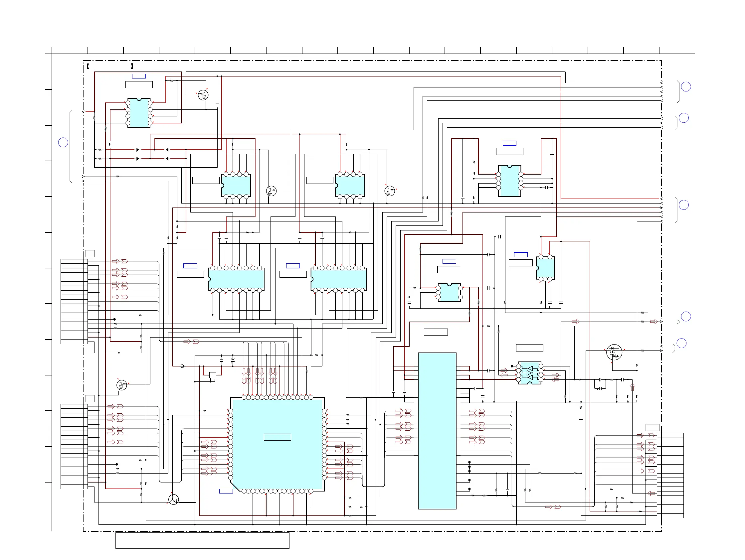Image resolution: width=745 pixels, height=560 pixels.
Task: Click the pin connector at the bottom right
Action: (x=670, y=475)
